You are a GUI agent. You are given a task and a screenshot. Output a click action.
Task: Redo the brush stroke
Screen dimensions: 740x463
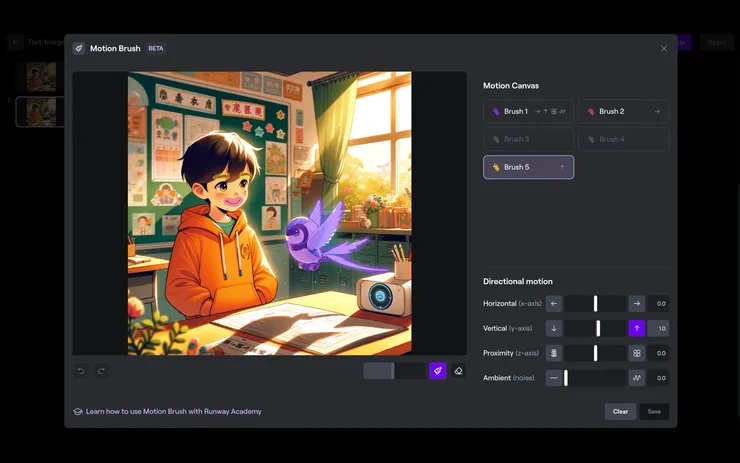pos(101,371)
